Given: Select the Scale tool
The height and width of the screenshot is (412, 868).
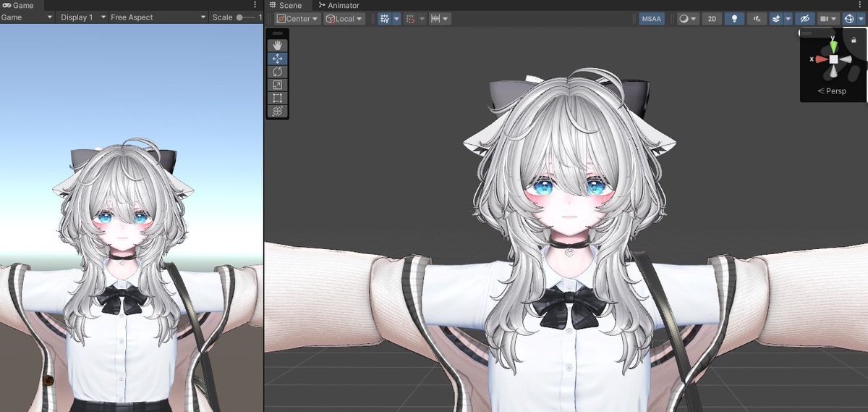Looking at the screenshot, I should point(277,85).
